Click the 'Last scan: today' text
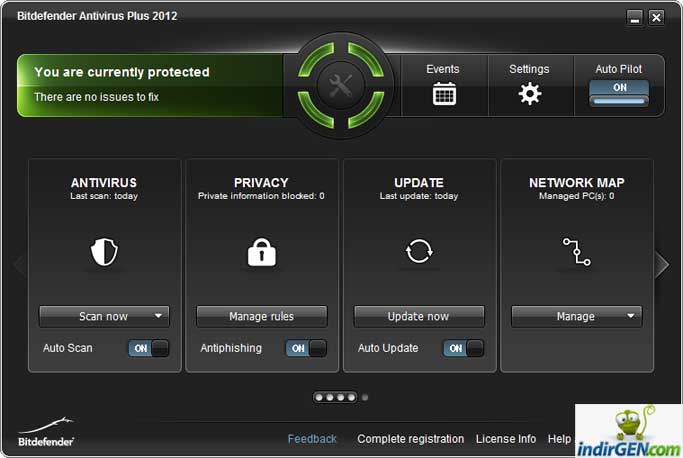This screenshot has width=683, height=458. tap(104, 196)
